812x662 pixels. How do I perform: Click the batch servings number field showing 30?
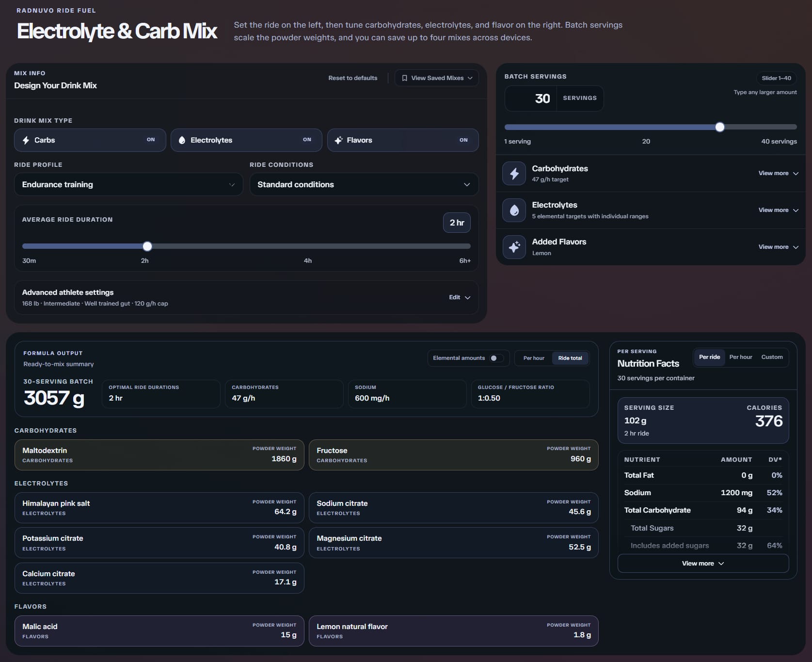531,98
